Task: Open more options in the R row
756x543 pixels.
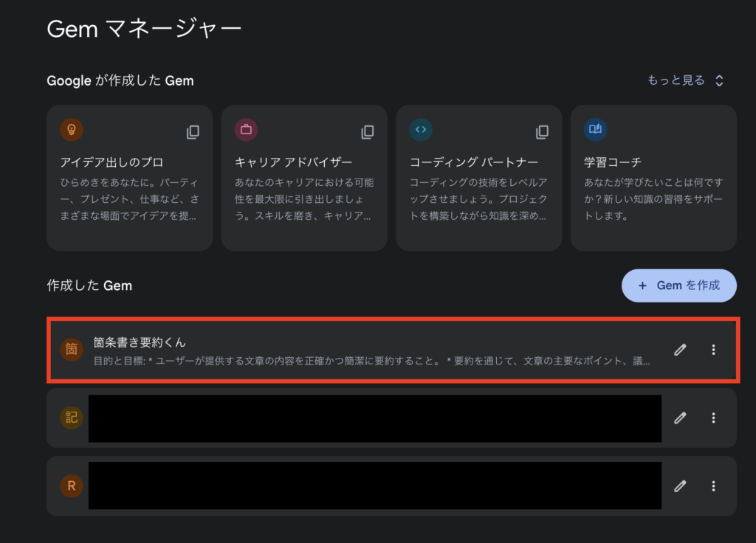Action: point(714,485)
